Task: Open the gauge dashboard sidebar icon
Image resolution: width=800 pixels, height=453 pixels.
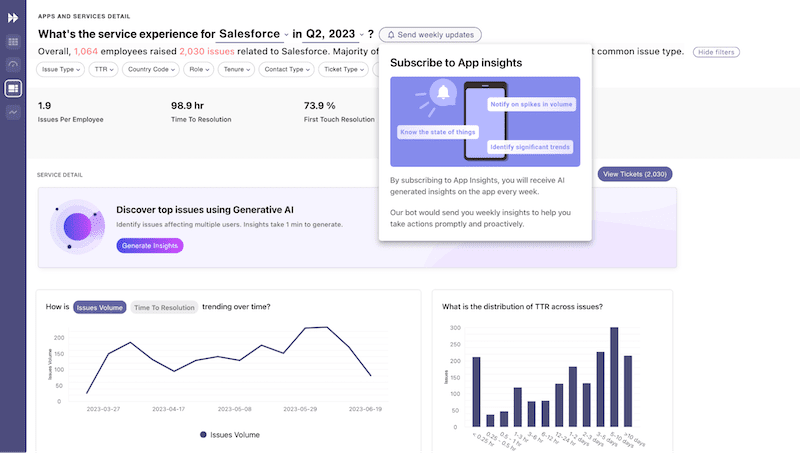Action: click(x=13, y=65)
